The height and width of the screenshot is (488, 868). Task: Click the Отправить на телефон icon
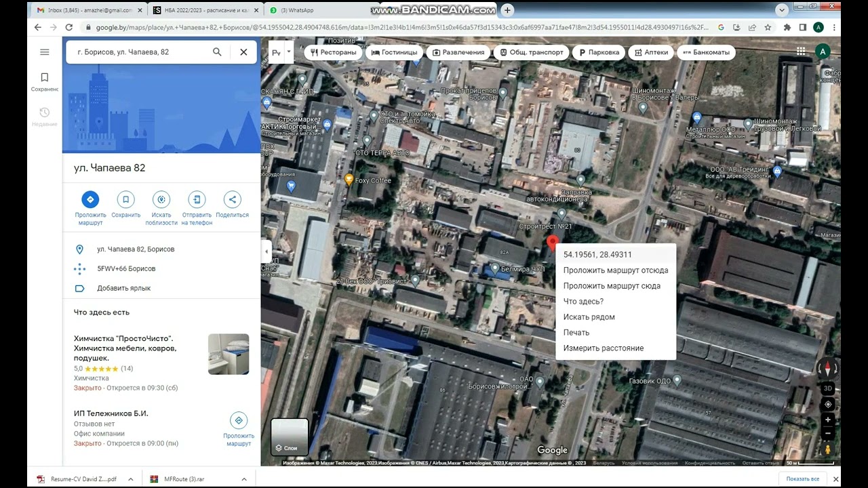[x=197, y=199]
